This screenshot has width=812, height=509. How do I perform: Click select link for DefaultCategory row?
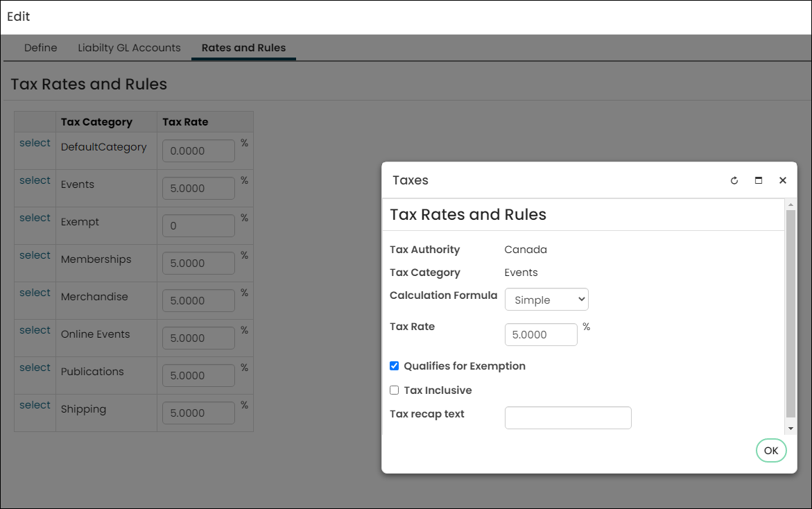(x=35, y=143)
